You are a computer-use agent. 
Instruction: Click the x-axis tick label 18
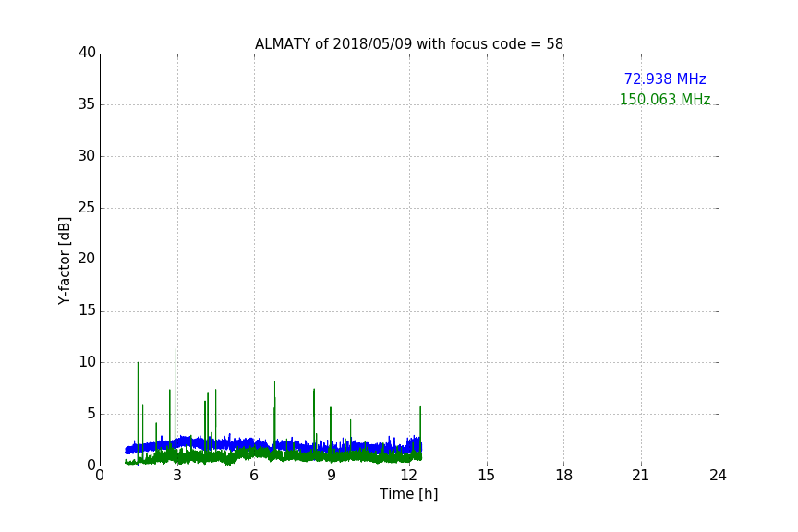point(563,476)
